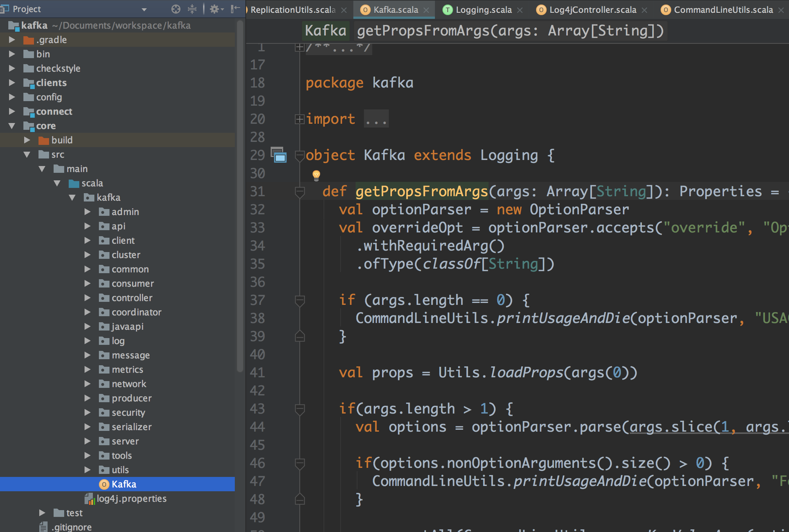
Task: Select the kafka project root
Action: pos(117,25)
